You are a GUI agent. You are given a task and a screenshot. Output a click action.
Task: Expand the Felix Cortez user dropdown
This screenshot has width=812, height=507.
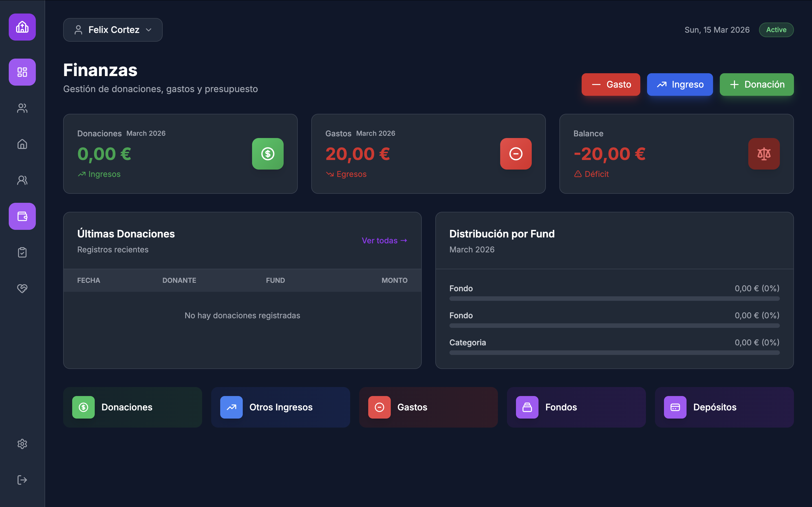tap(113, 30)
